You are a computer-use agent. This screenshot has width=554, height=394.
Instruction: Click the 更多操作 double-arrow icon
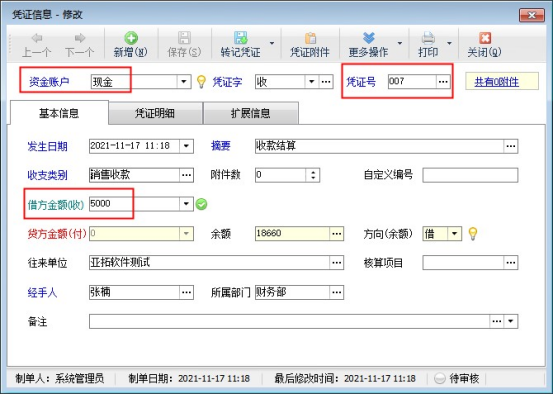click(x=369, y=38)
